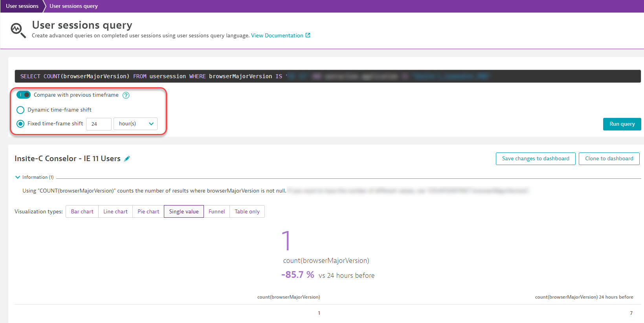The image size is (644, 323).
Task: Click the time-frame shift value field showing 24
Action: click(99, 124)
